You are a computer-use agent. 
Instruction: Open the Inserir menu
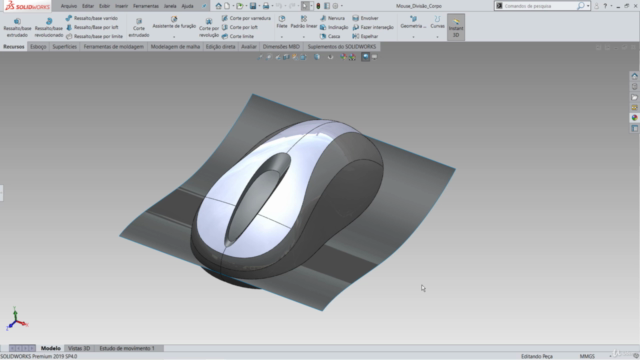coord(121,6)
